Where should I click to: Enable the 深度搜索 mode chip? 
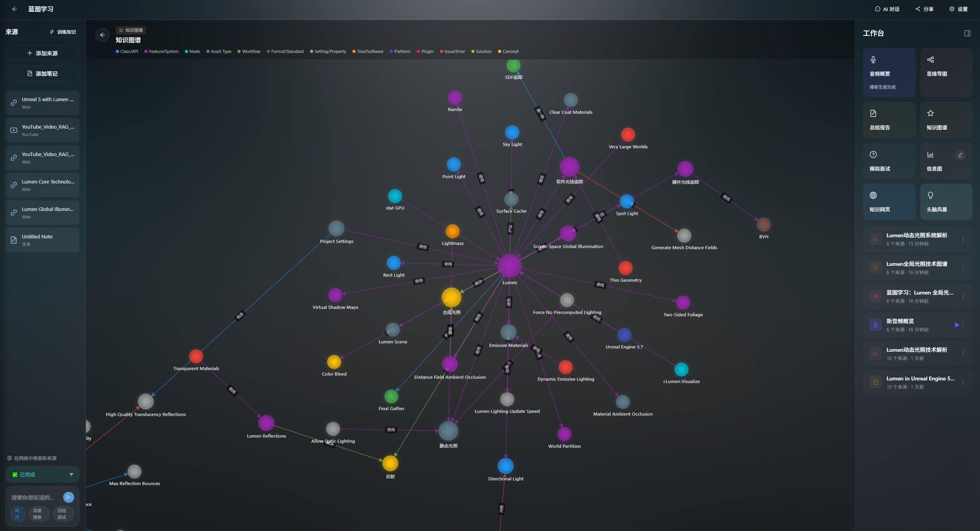[x=38, y=513]
